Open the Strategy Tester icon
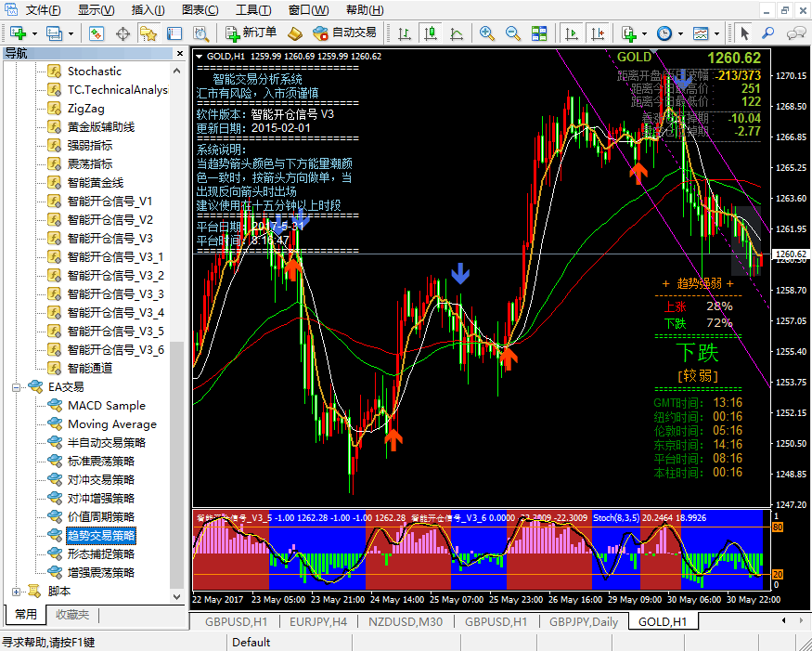This screenshot has width=812, height=651. point(199,33)
